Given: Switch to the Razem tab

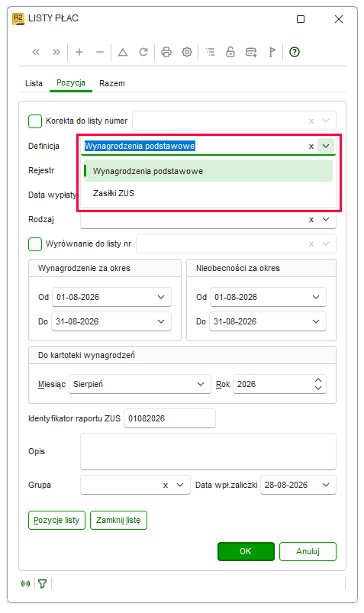Looking at the screenshot, I should (x=112, y=83).
